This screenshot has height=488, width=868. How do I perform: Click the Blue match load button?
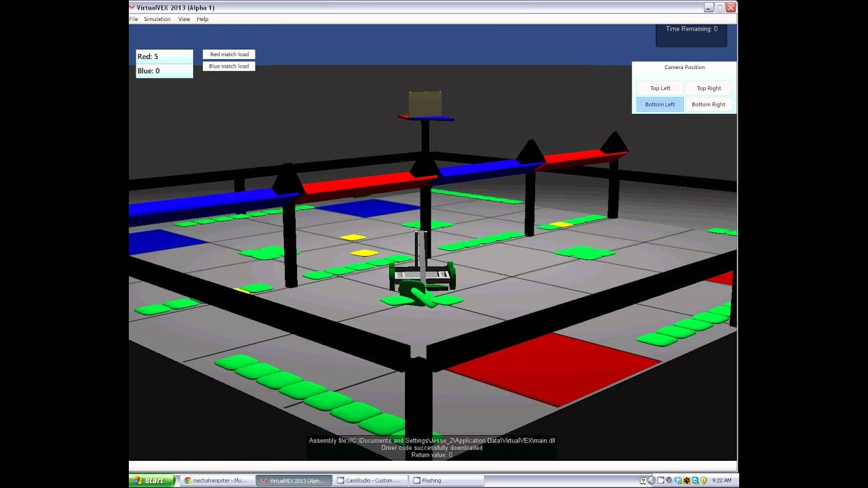click(229, 66)
